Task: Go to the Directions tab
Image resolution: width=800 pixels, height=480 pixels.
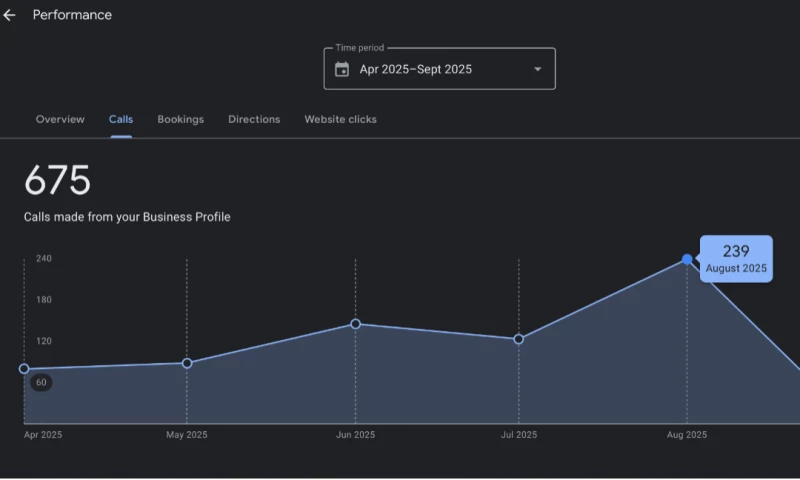Action: pyautogui.click(x=254, y=119)
